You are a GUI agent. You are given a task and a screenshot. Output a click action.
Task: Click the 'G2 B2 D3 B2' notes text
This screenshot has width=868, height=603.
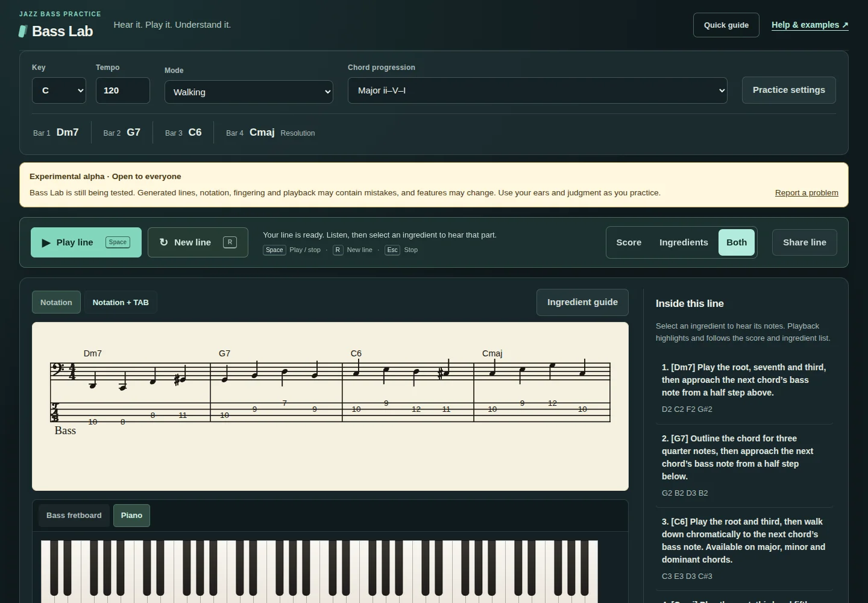(x=685, y=493)
